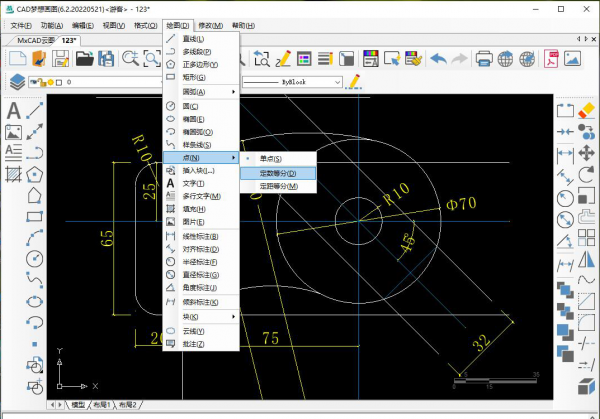600x419 pixels.
Task: Click the pencil color icon beside ByBlock
Action: tap(354, 82)
